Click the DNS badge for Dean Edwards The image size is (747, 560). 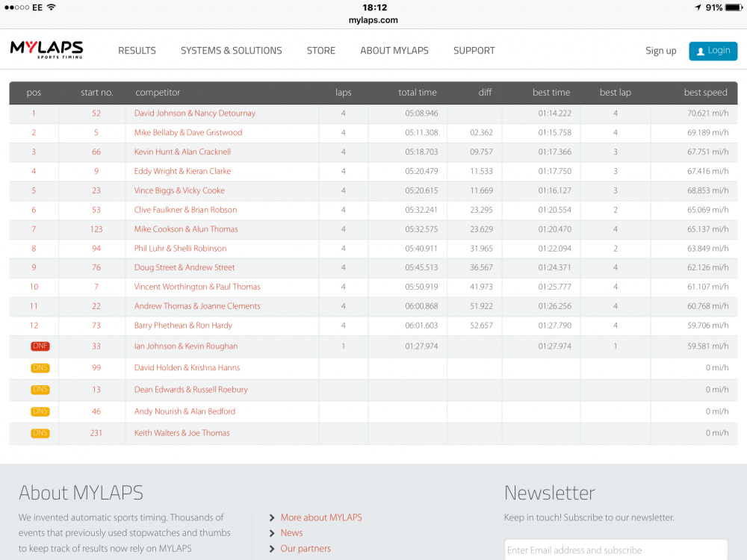click(x=40, y=390)
